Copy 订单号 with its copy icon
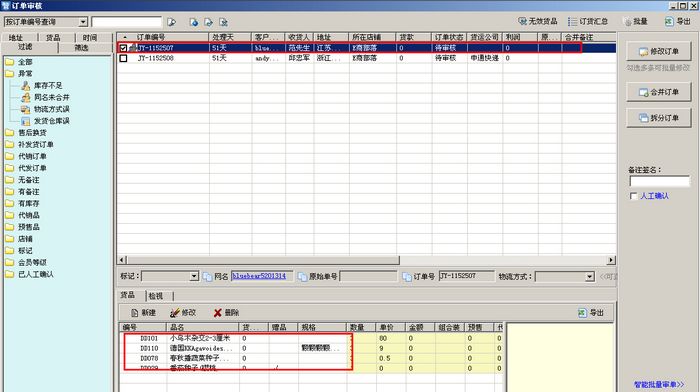700x392 pixels. (x=407, y=277)
